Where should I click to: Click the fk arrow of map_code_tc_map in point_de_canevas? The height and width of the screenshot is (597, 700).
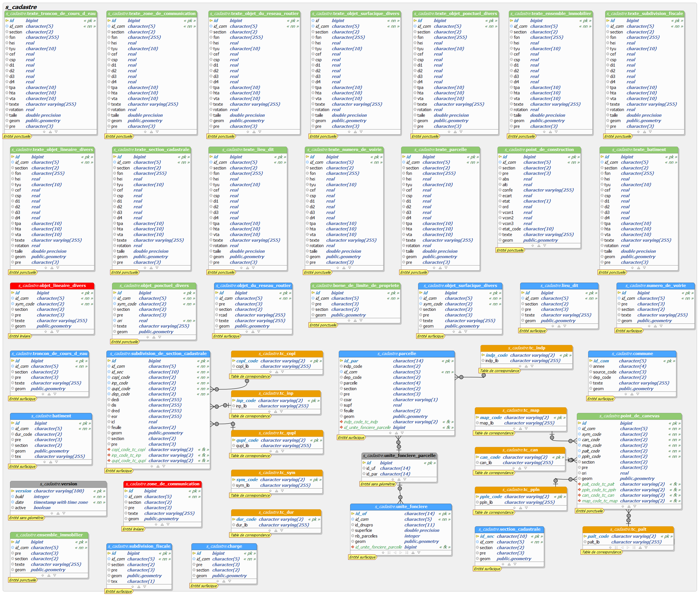click(x=579, y=501)
